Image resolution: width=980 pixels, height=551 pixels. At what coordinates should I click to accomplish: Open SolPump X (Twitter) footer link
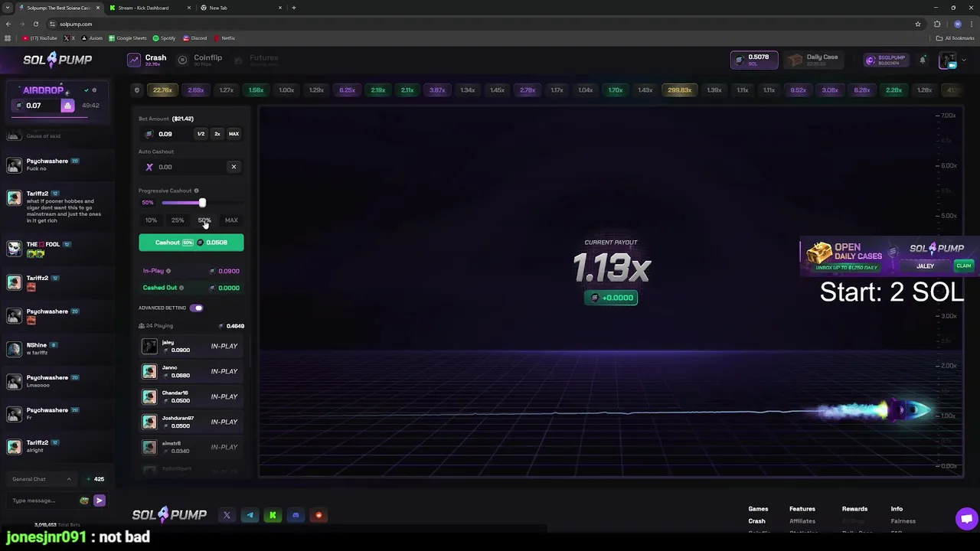click(227, 515)
